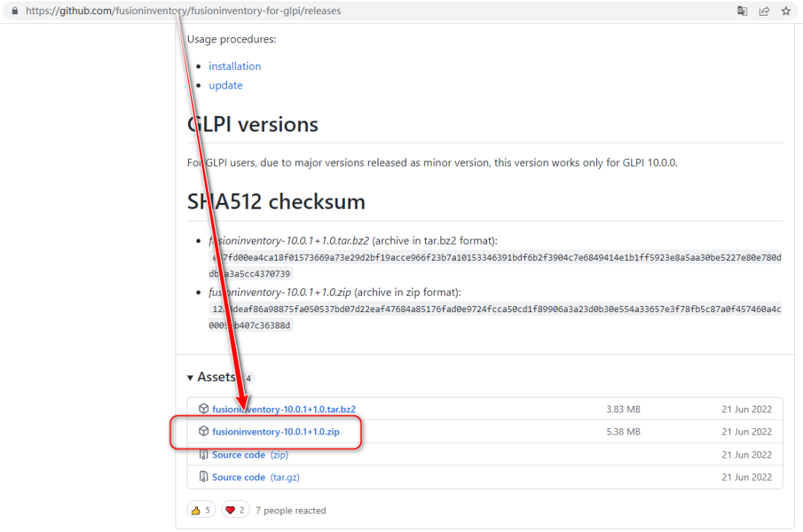Click the share page icon
Screen dimensions: 803x532
pos(764,11)
